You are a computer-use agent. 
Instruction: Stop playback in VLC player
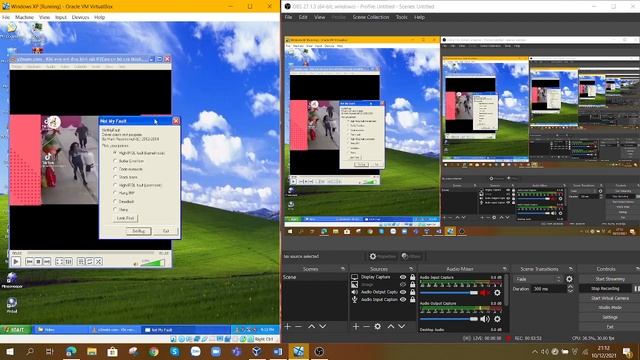(38, 262)
